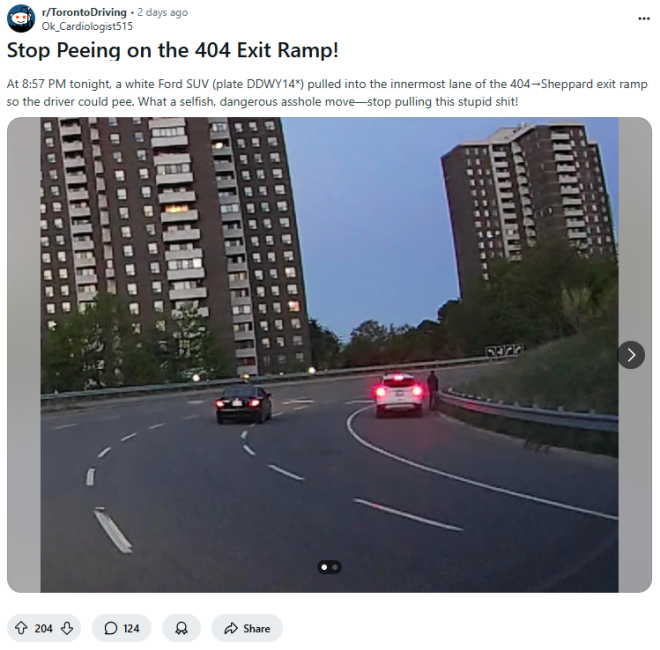The height and width of the screenshot is (650, 660).
Task: Click the white SUV in the photo
Action: (x=399, y=394)
